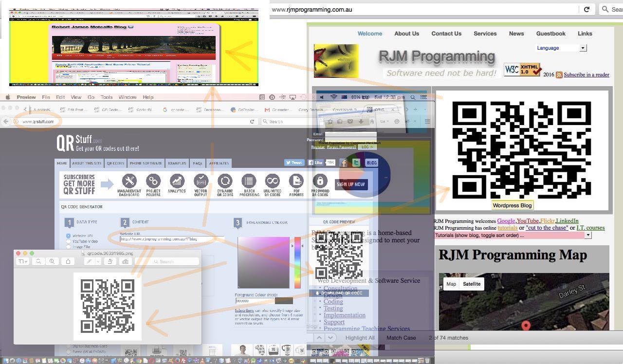Image resolution: width=623 pixels, height=364 pixels.
Task: Click the rainbow hue slider strip
Action: [297, 263]
